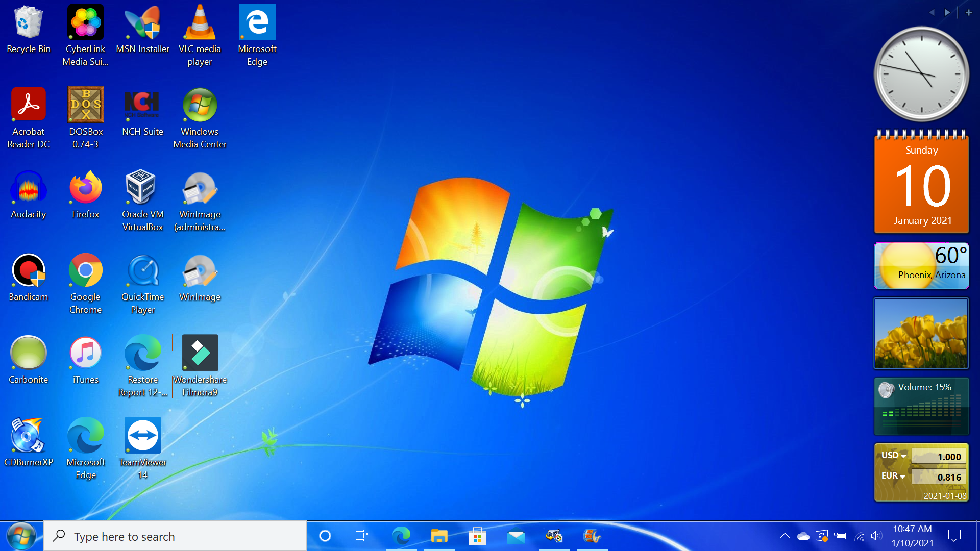Viewport: 980px width, 551px height.
Task: Go to previous gadget page arrow
Action: point(932,12)
